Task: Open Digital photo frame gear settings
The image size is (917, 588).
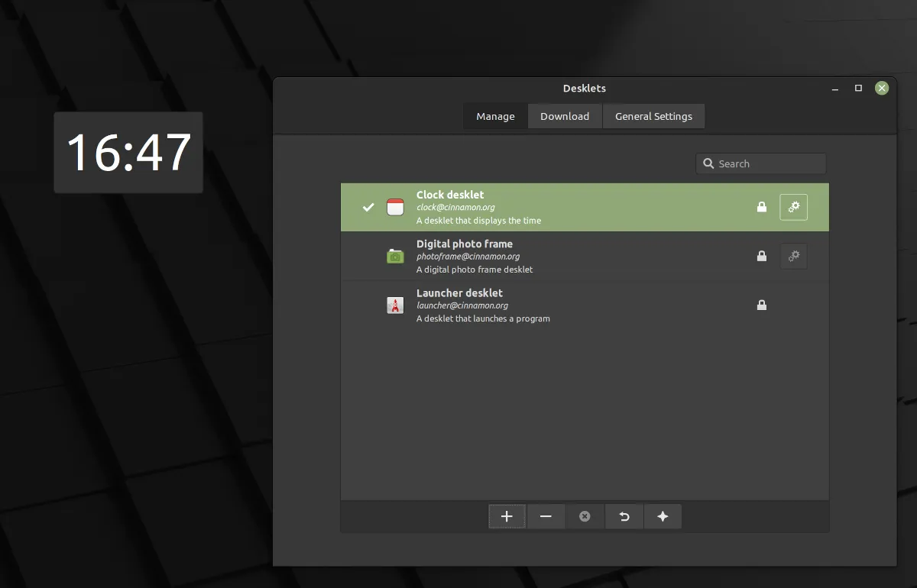Action: point(793,256)
